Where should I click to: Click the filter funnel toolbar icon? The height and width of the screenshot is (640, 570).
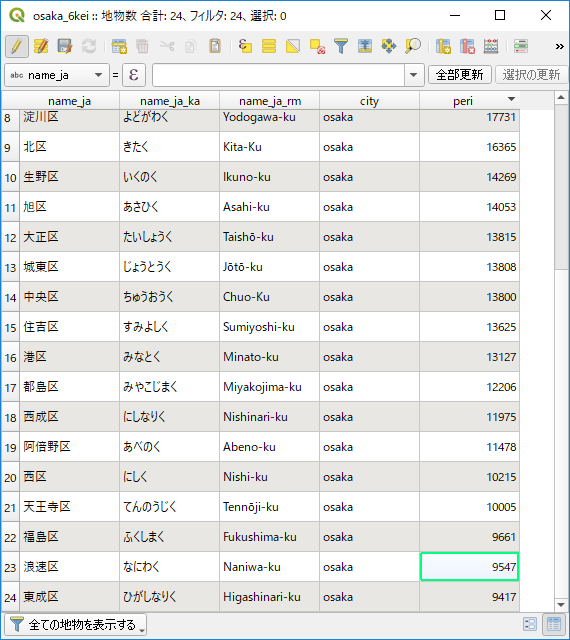click(x=341, y=46)
